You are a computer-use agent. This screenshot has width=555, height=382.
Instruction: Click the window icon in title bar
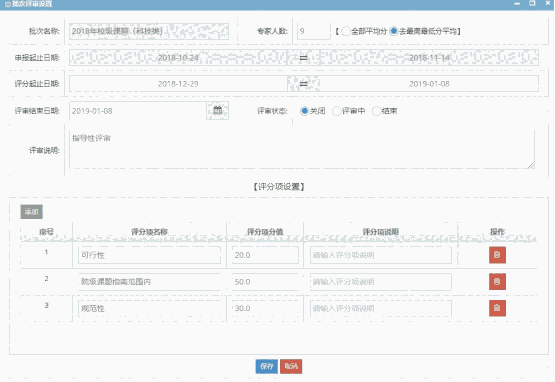tap(7, 4)
